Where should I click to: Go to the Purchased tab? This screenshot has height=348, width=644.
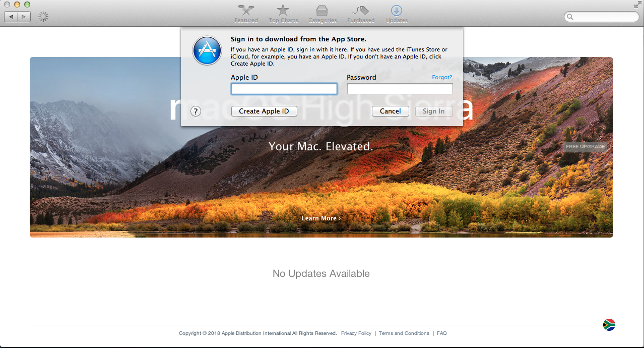click(x=361, y=14)
